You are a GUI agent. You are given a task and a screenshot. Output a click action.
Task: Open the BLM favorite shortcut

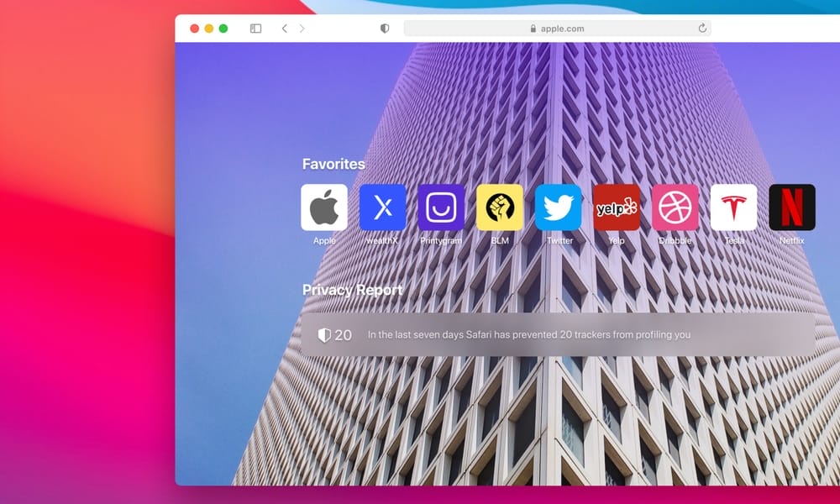(500, 207)
